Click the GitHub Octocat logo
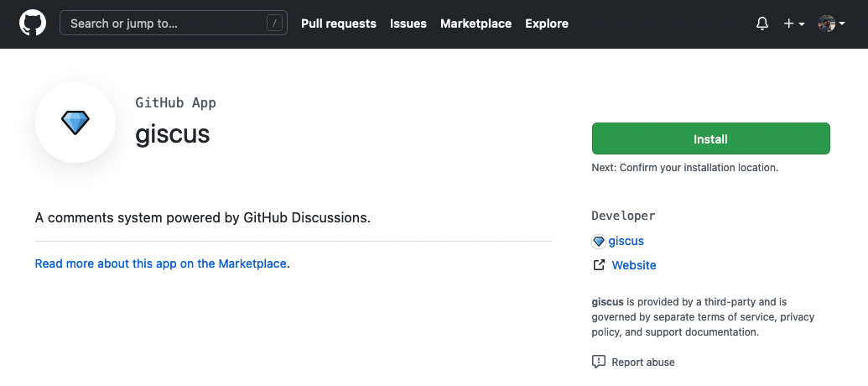 pyautogui.click(x=33, y=23)
